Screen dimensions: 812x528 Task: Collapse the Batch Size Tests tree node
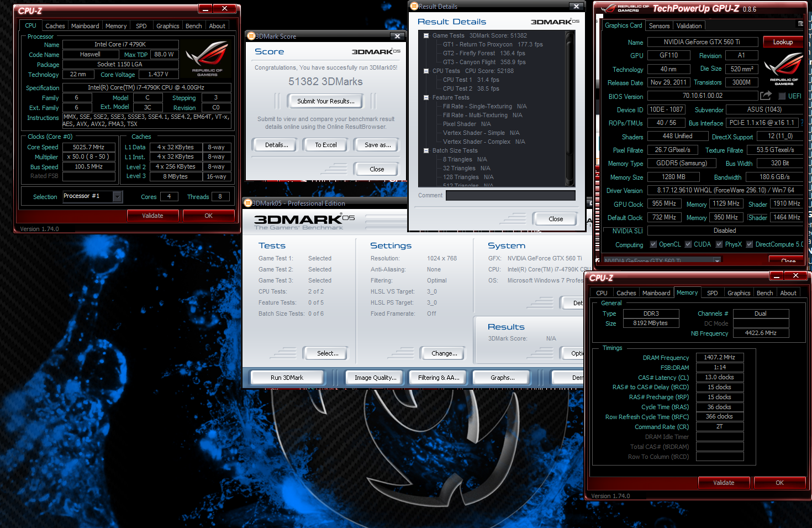point(426,150)
